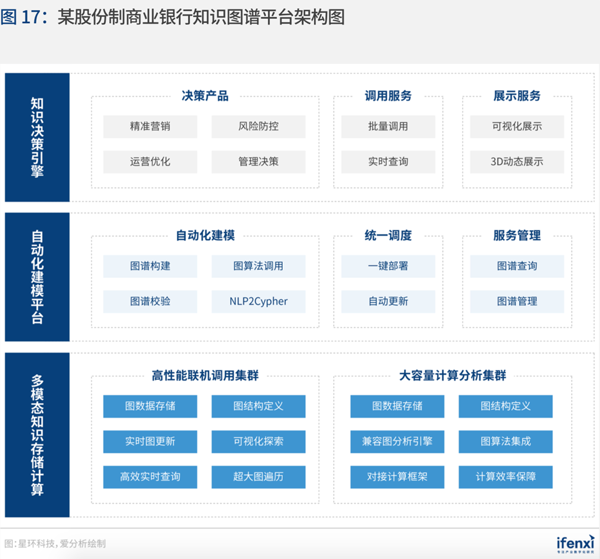600x559 pixels.
Task: Click the 实时图更新 blue block
Action: pos(150,442)
